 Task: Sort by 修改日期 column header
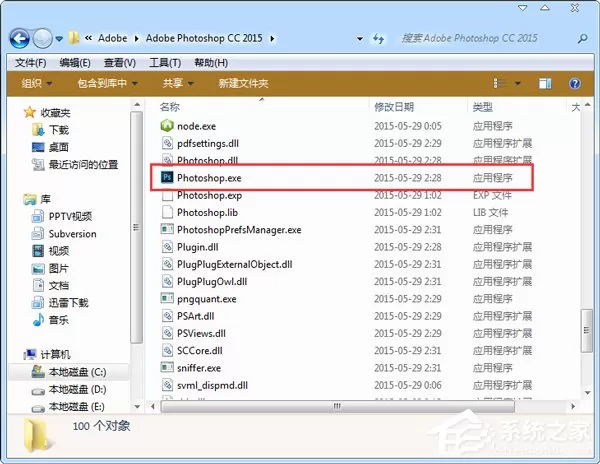pyautogui.click(x=394, y=107)
